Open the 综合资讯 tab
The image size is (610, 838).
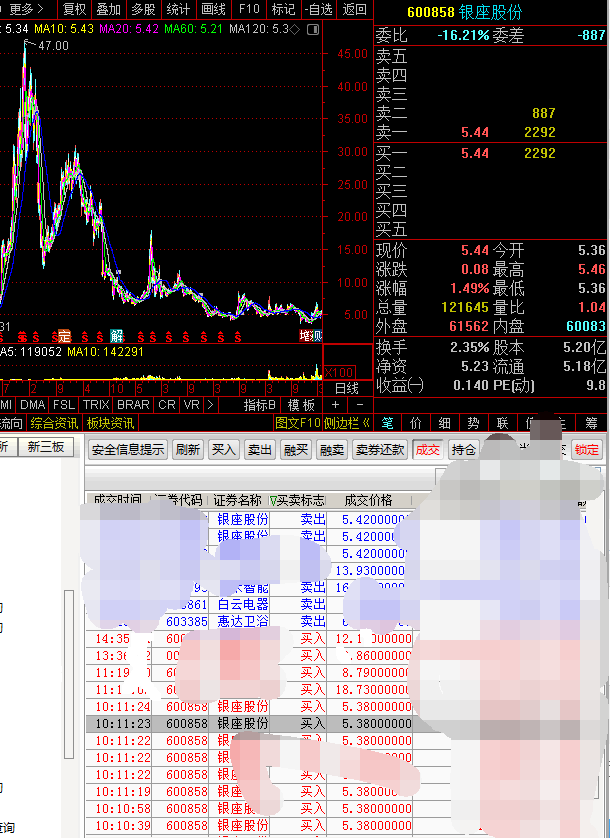click(54, 423)
